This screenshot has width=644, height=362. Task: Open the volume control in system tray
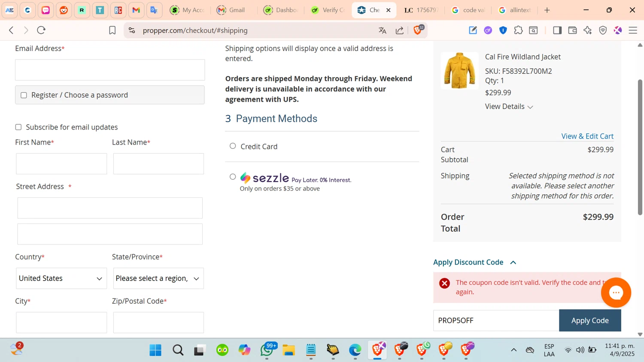tap(580, 350)
